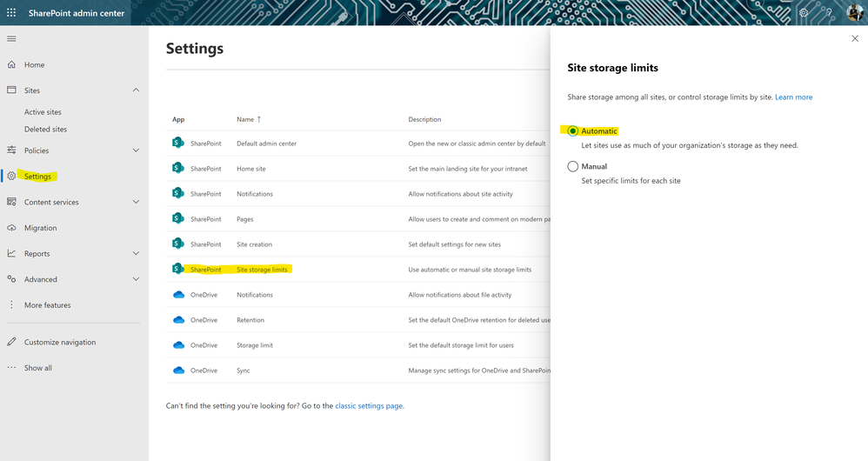Screen dimensions: 868x461
Task: Click SharePoint icon in Site storage limits row
Action: tap(177, 269)
